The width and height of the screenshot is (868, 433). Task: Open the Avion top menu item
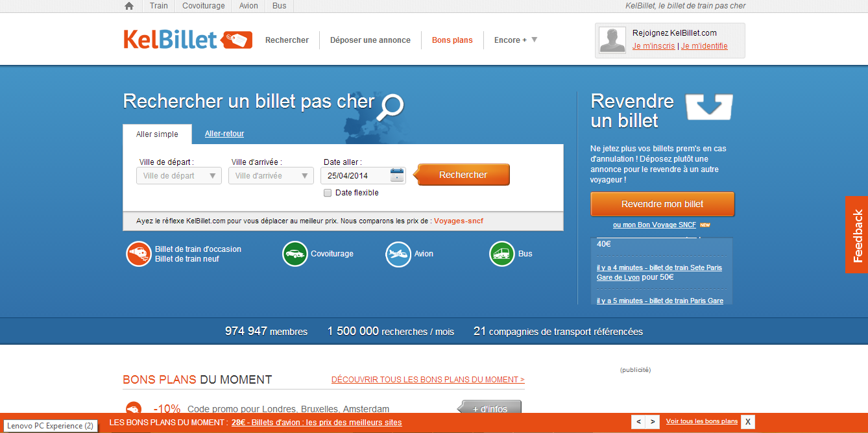pos(248,6)
